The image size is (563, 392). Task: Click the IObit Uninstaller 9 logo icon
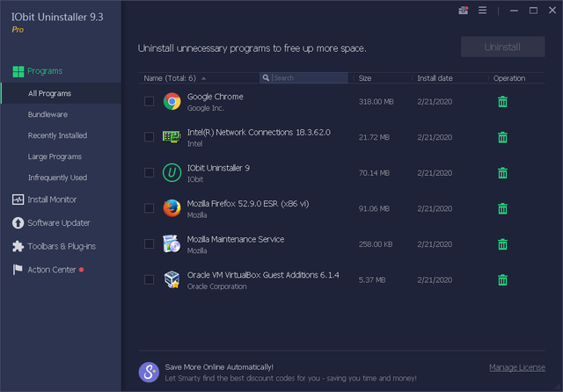[172, 173]
